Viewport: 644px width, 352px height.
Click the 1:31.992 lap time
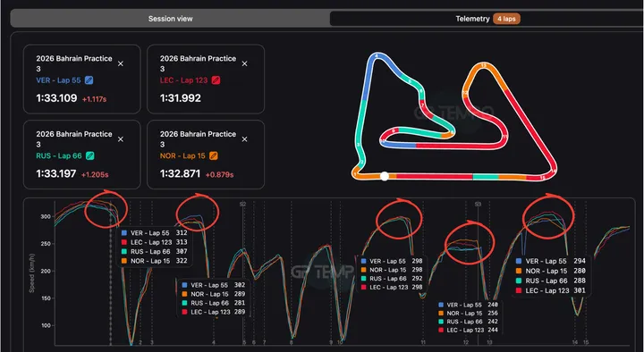pyautogui.click(x=181, y=98)
